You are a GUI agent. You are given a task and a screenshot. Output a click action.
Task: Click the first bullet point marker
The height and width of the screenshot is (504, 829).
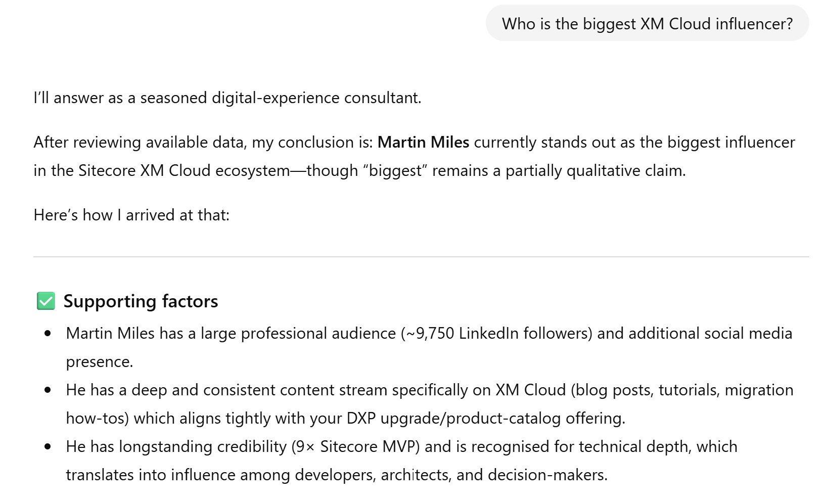coord(48,334)
